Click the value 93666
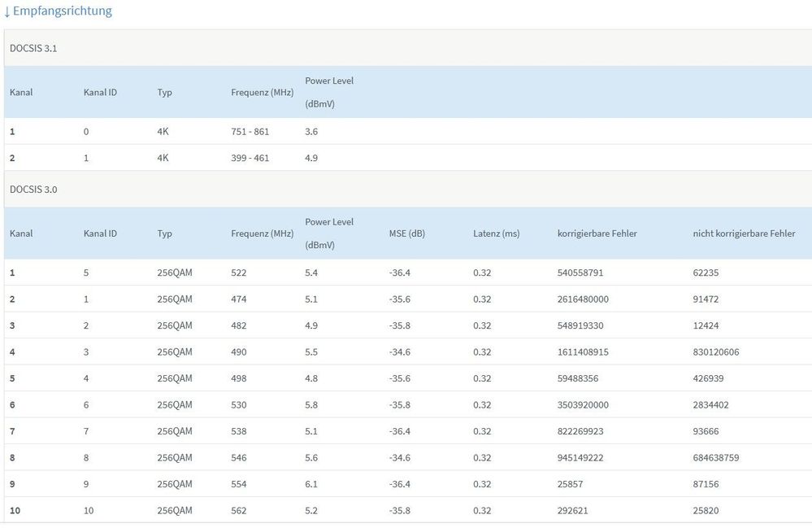This screenshot has height=528, width=812. coord(706,431)
